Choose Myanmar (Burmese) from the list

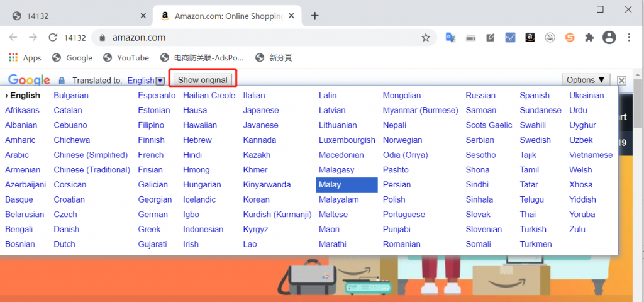coord(420,111)
